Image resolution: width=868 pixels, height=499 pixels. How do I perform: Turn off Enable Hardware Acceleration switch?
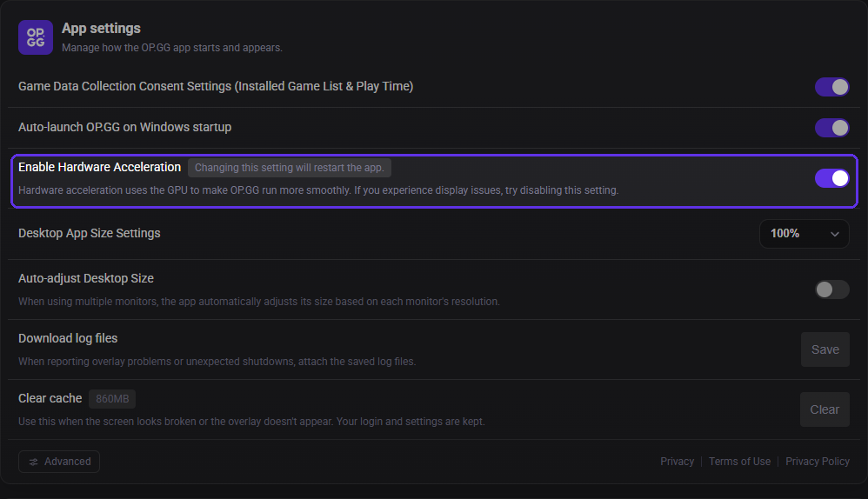[x=831, y=178]
